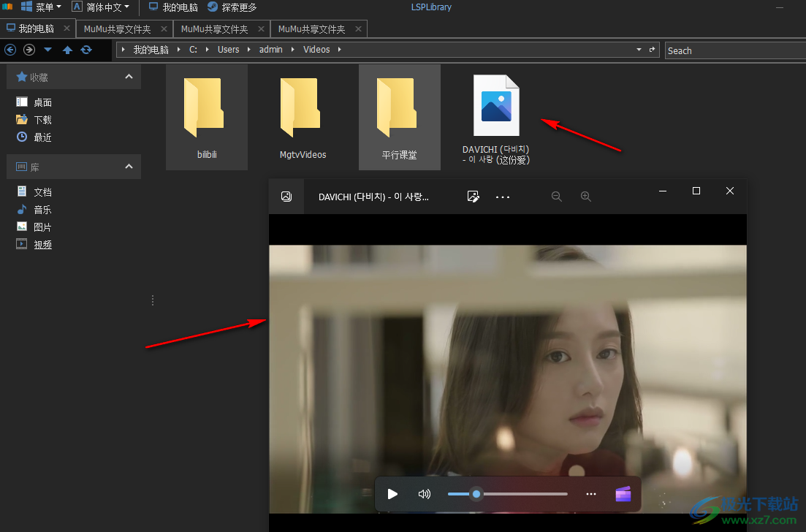The width and height of the screenshot is (806, 532).
Task: Select the MgtvVideos folder
Action: (x=303, y=117)
